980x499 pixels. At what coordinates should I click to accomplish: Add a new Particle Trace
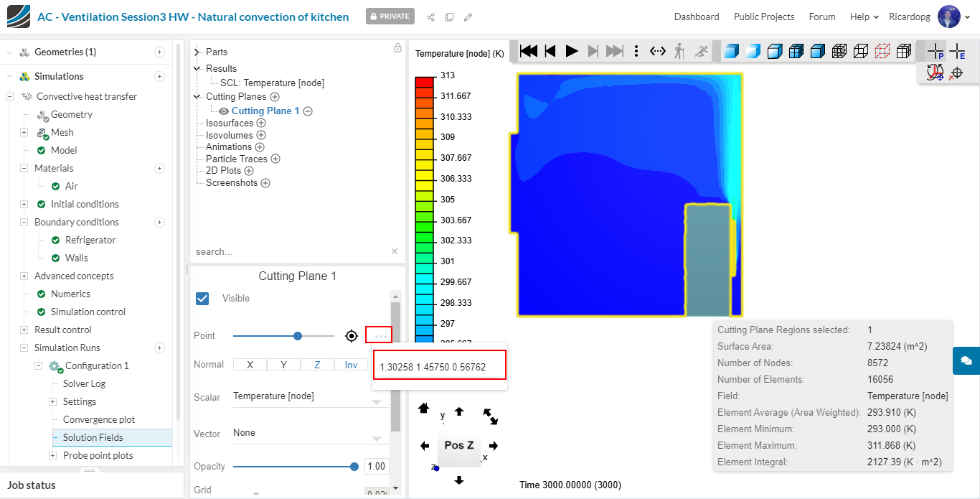275,159
